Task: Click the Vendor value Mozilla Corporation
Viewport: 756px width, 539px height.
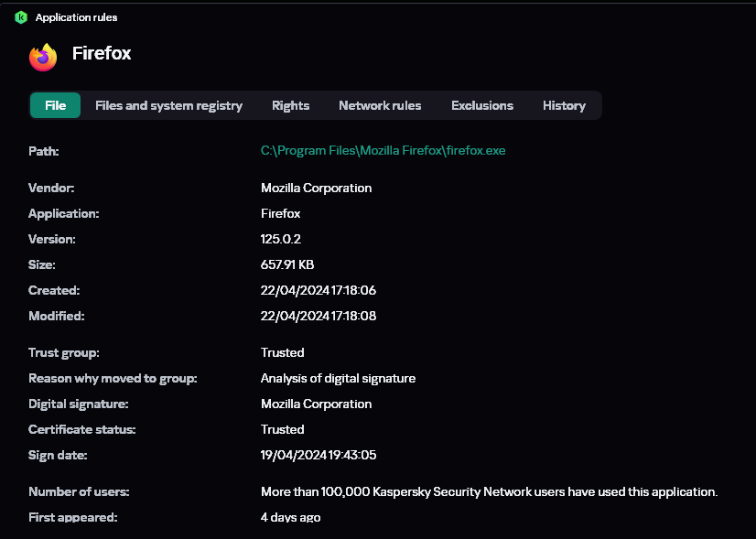Action: pos(316,188)
